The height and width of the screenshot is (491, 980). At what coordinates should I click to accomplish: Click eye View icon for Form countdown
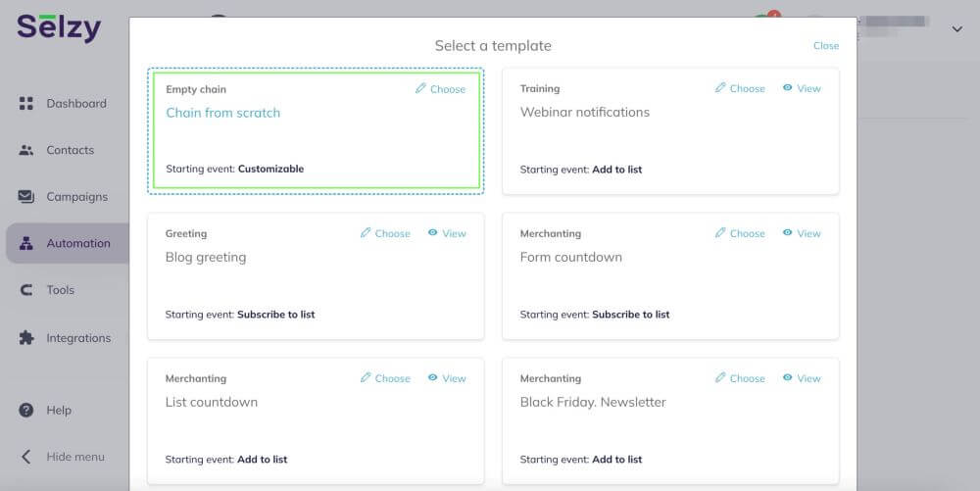point(788,232)
